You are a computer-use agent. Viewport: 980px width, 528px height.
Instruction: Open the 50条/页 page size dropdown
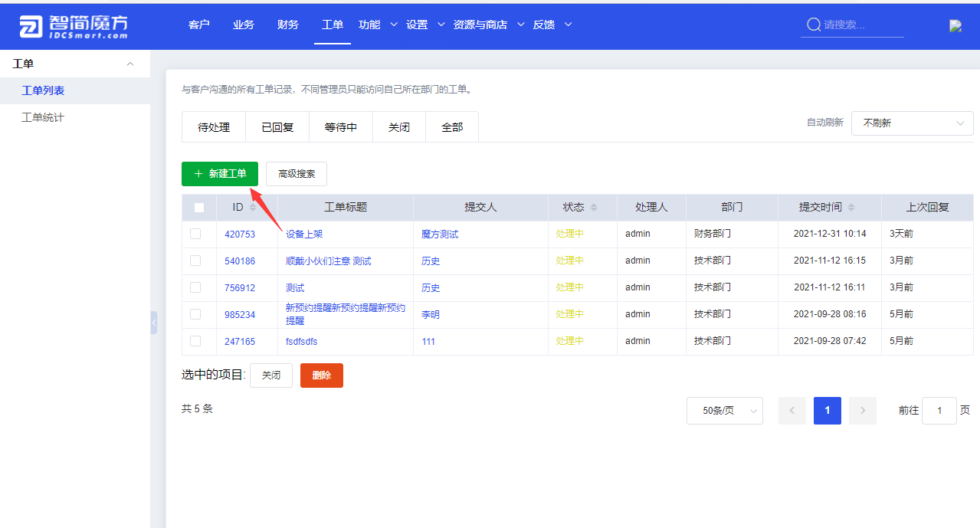click(x=725, y=411)
